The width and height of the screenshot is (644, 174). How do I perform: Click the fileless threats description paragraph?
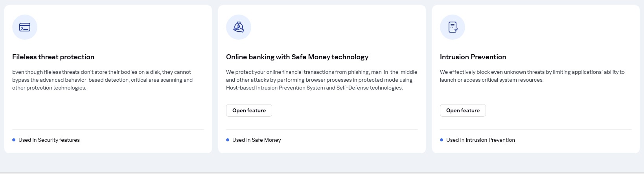coord(102,80)
